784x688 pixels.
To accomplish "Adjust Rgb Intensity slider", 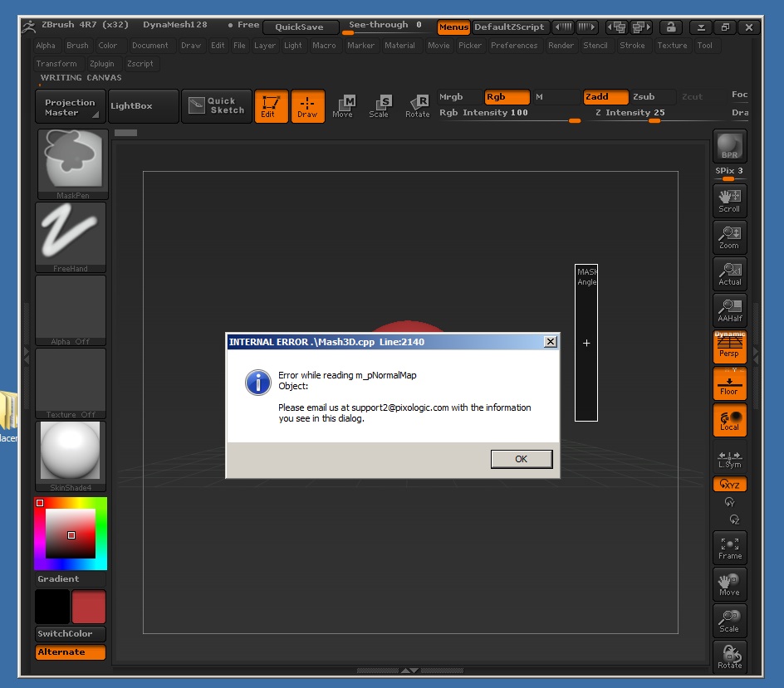I will [509, 114].
